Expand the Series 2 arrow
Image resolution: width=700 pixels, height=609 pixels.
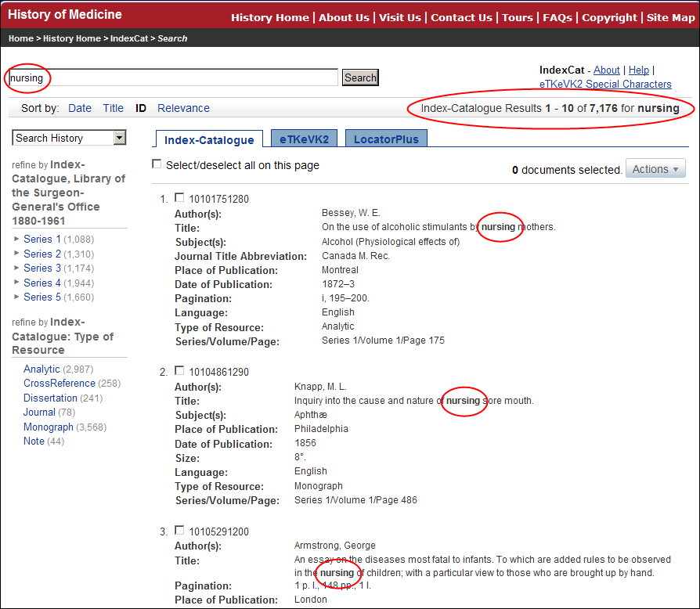[x=16, y=254]
